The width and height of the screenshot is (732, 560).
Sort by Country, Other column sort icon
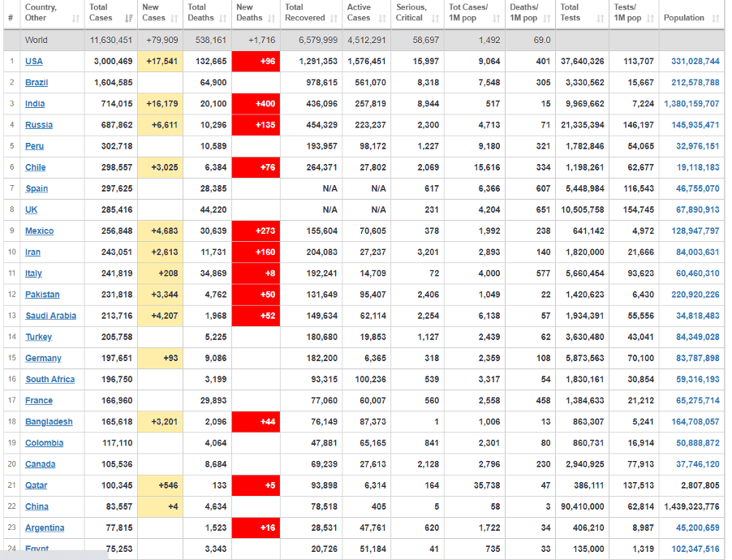coord(75,19)
